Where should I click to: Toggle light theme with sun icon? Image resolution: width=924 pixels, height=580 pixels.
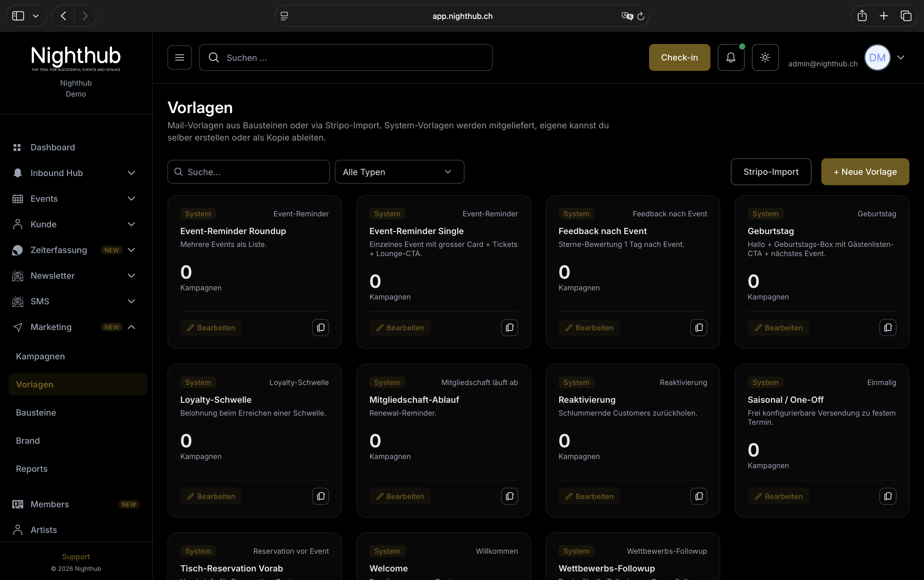tap(765, 57)
